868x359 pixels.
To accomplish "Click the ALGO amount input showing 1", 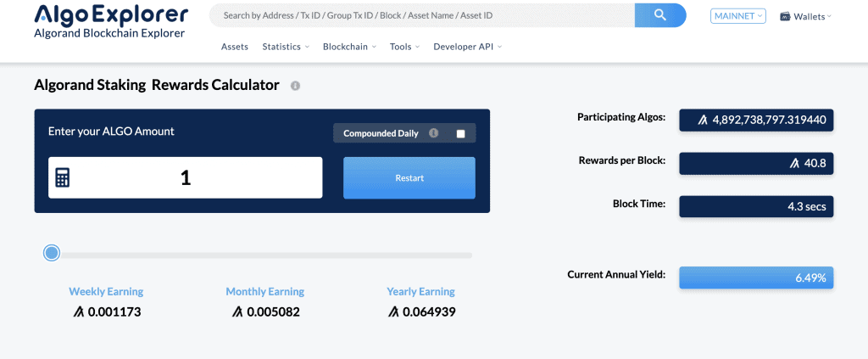I will click(x=186, y=177).
